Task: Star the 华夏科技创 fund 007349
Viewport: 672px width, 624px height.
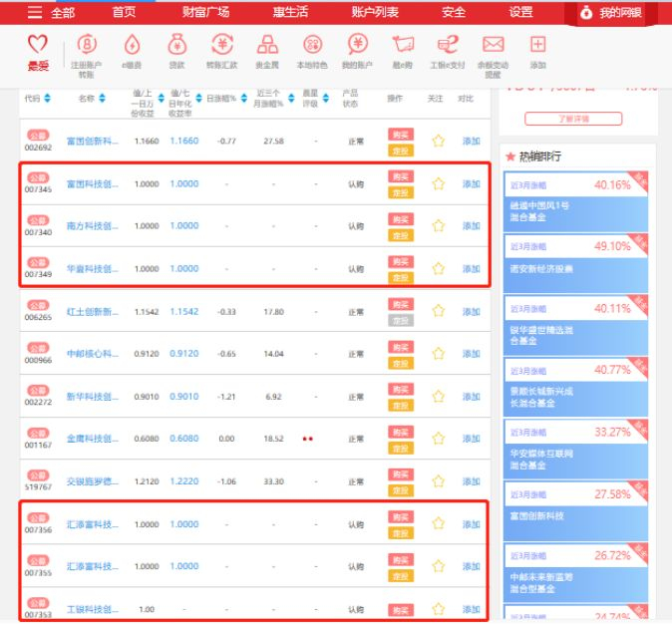Action: click(x=438, y=269)
